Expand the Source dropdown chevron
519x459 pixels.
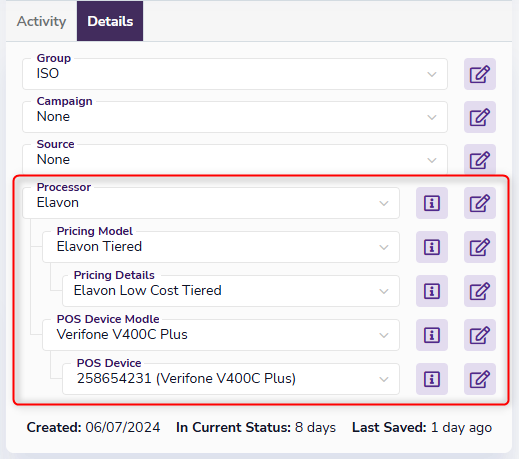coord(432,160)
